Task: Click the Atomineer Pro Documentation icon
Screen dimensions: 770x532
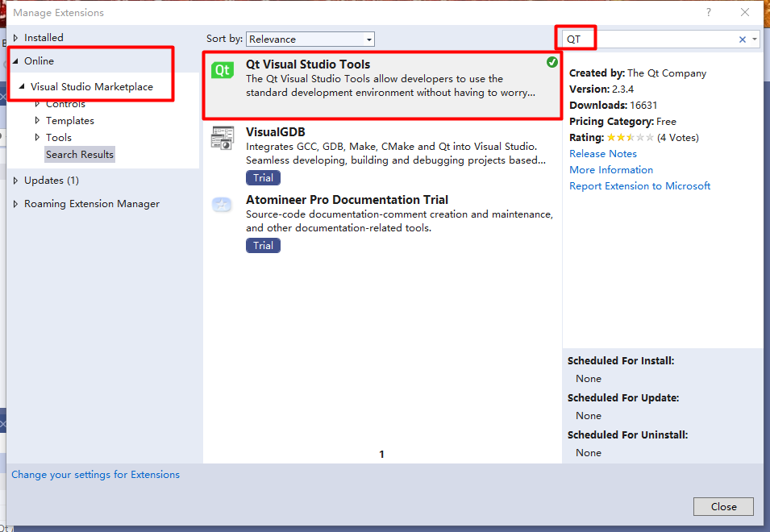Action: point(222,205)
